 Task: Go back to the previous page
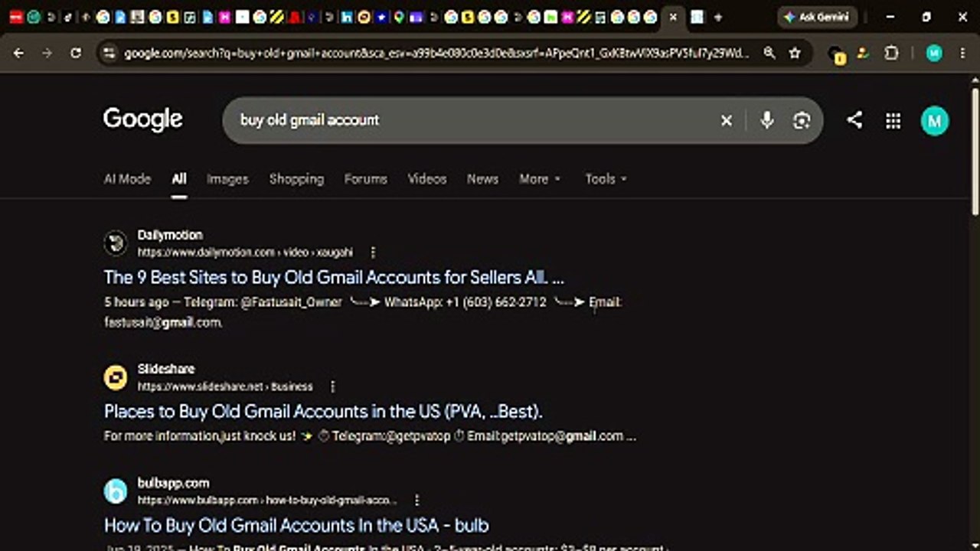tap(19, 53)
